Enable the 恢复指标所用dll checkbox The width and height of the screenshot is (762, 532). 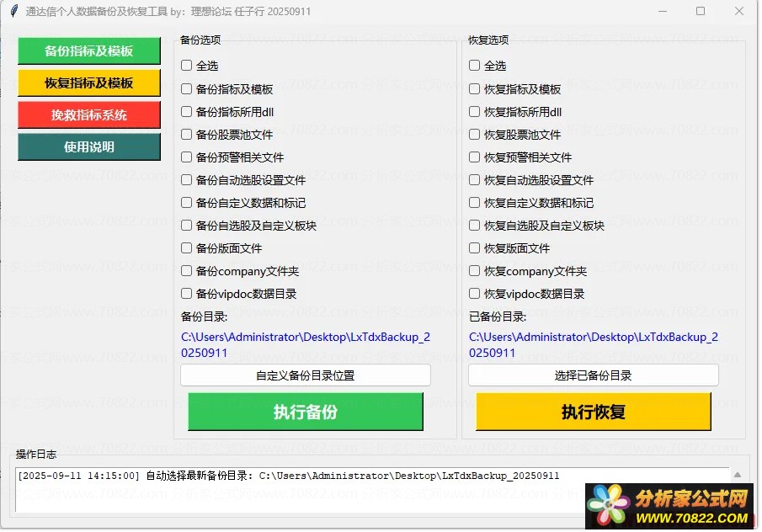[x=475, y=112]
